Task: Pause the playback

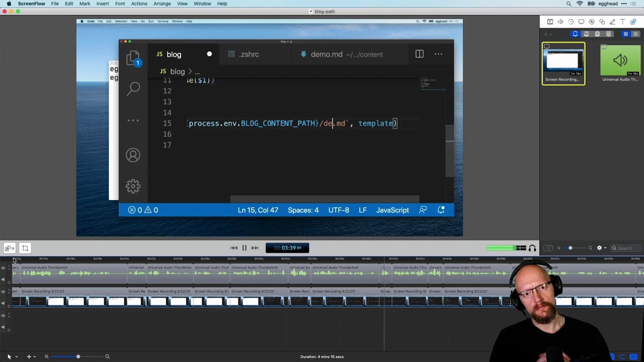Action: pos(245,248)
